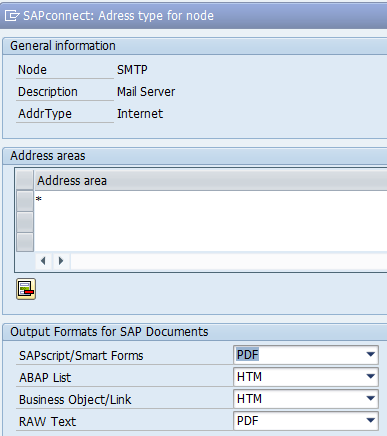Click the Address areas group header
The width and height of the screenshot is (387, 436).
[x=48, y=156]
